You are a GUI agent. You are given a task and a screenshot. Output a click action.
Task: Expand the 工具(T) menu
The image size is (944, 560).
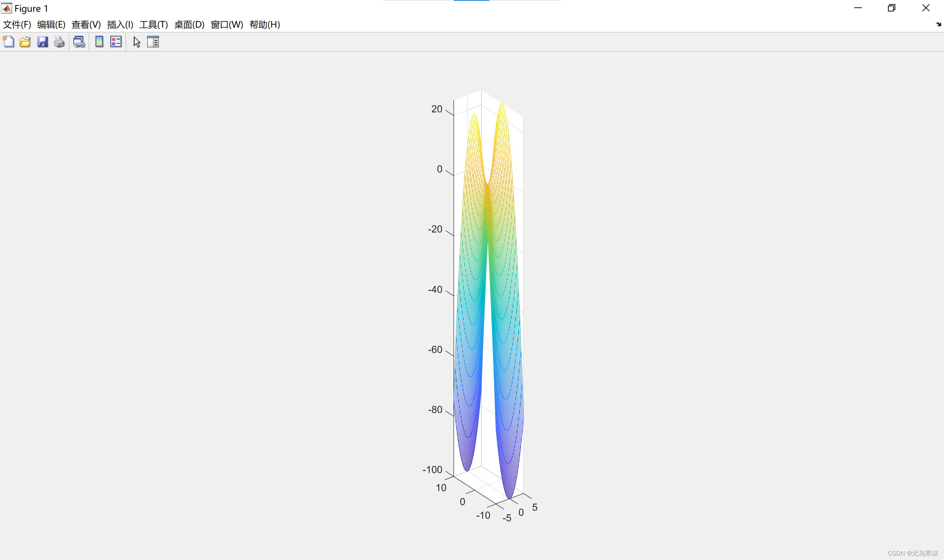click(153, 25)
